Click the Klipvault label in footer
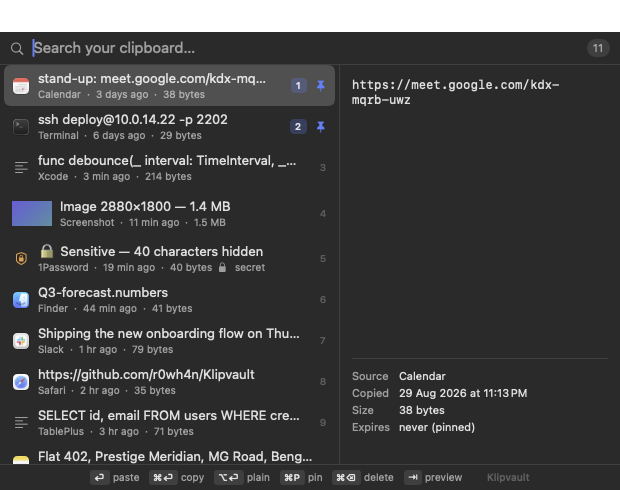This screenshot has height=490, width=620. 508,477
